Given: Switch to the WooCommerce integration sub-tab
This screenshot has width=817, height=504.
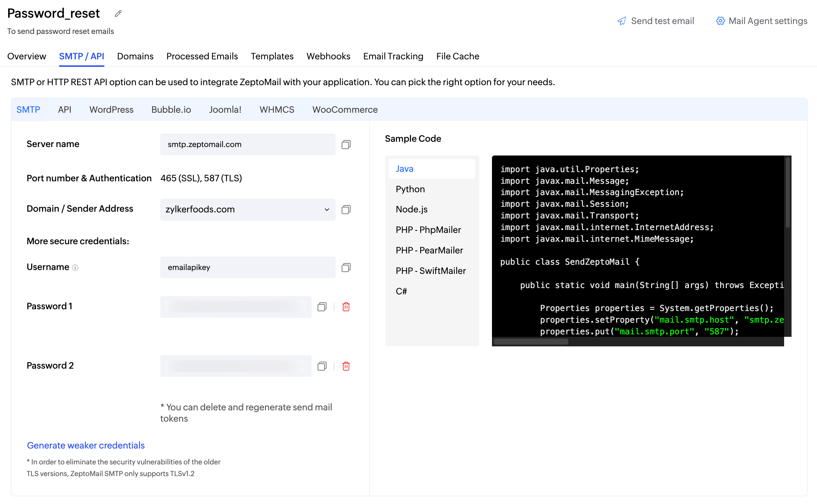Looking at the screenshot, I should tap(345, 110).
